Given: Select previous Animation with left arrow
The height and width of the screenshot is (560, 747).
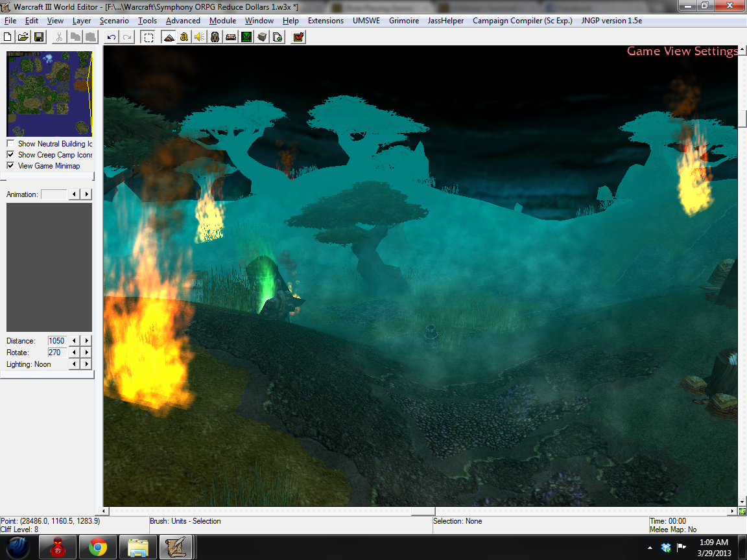Looking at the screenshot, I should [75, 194].
